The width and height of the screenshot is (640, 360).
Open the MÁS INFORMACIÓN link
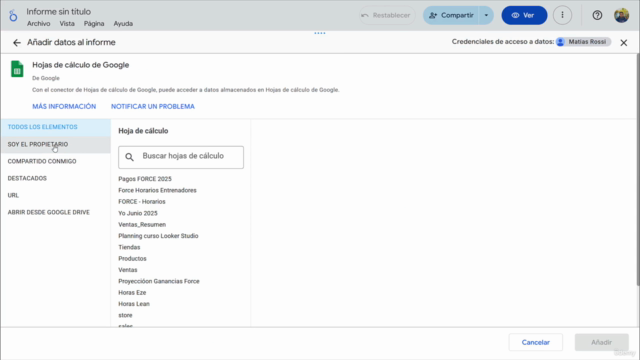coord(64,107)
